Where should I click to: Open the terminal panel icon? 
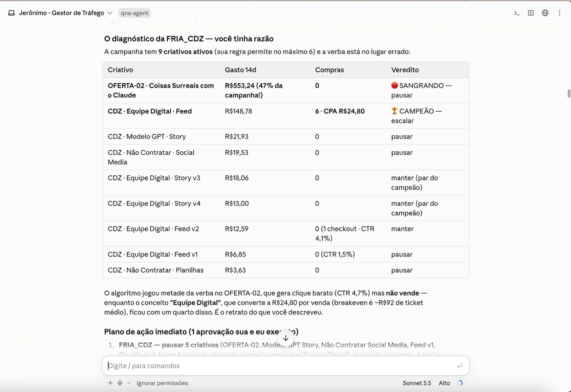tap(517, 13)
